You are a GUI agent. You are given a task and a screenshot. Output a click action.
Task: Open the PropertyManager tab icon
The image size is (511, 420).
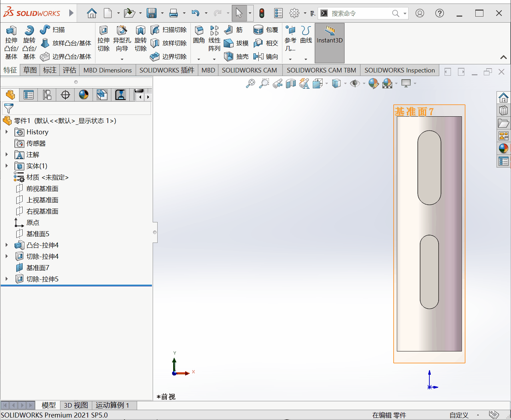pos(29,95)
